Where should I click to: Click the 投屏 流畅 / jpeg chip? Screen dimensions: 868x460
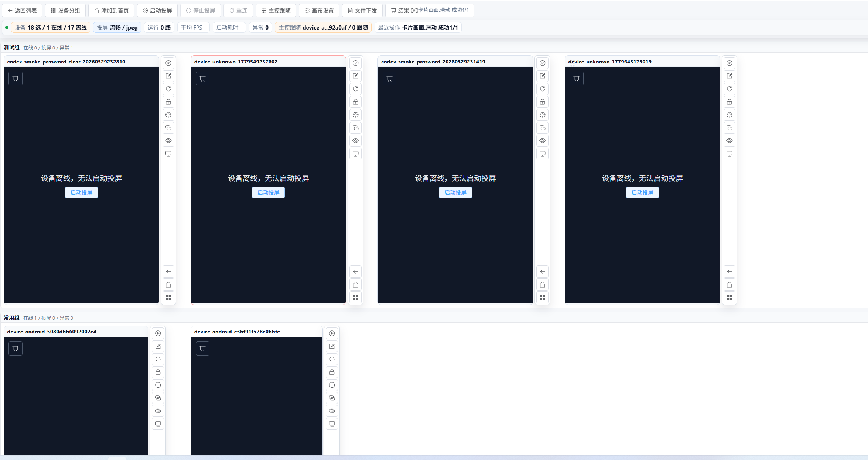pos(117,28)
